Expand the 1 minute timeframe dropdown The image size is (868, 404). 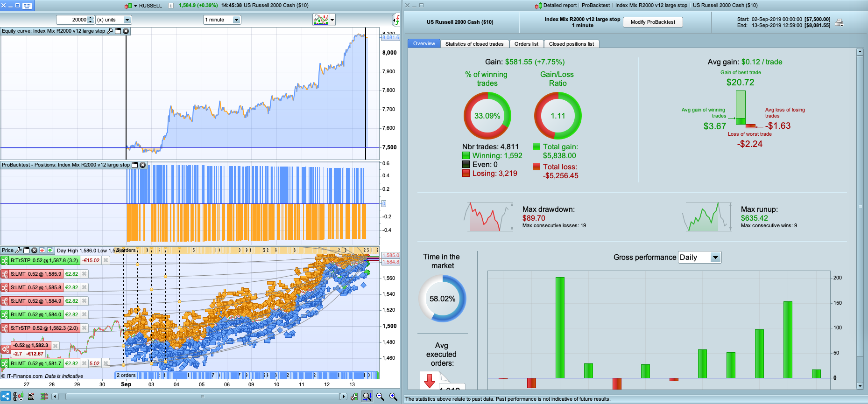tap(237, 20)
